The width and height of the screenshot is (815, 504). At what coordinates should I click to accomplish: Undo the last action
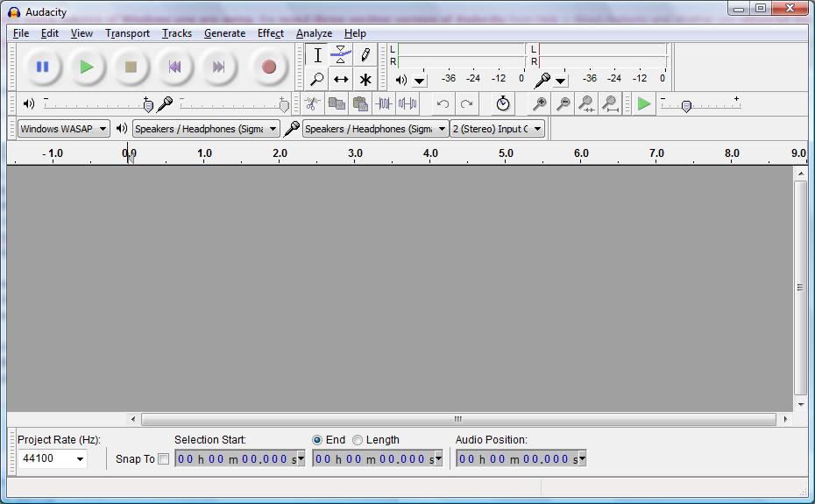(443, 104)
